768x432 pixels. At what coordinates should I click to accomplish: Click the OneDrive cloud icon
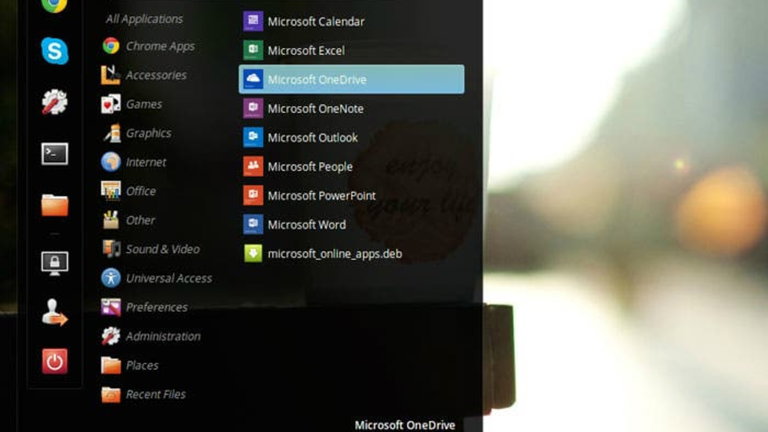(x=253, y=79)
